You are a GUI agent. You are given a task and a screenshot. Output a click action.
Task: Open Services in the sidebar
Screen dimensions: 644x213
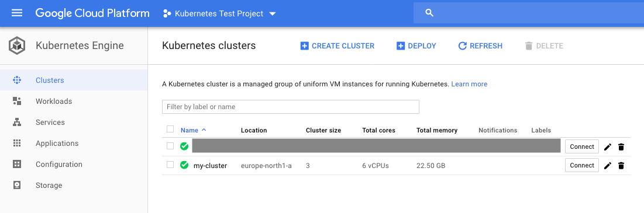[x=74, y=122]
